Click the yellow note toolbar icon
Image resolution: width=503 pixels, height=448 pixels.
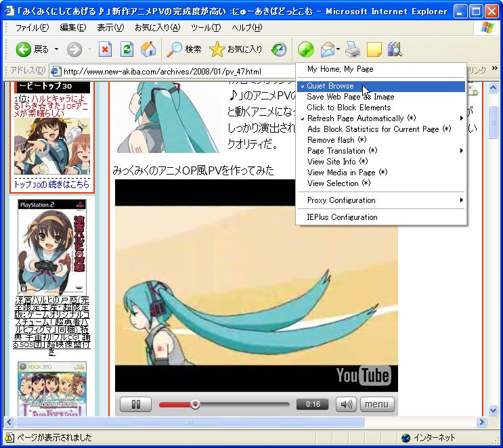coord(374,49)
